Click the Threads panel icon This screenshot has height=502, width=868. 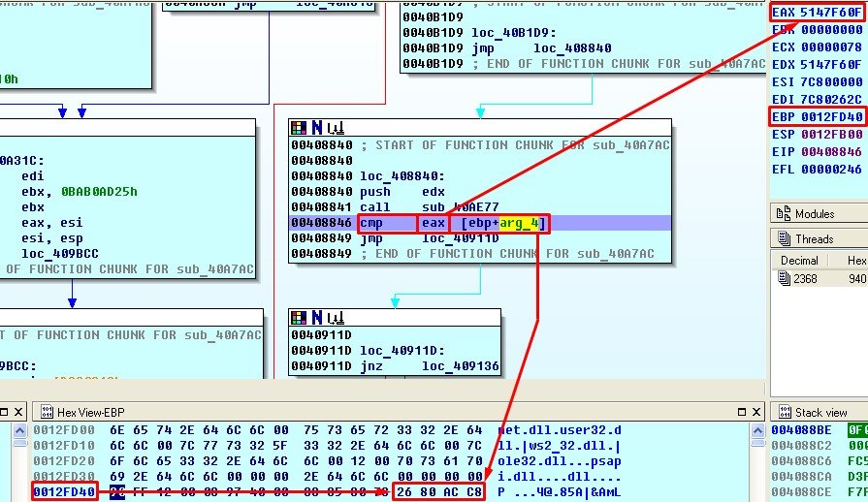784,238
